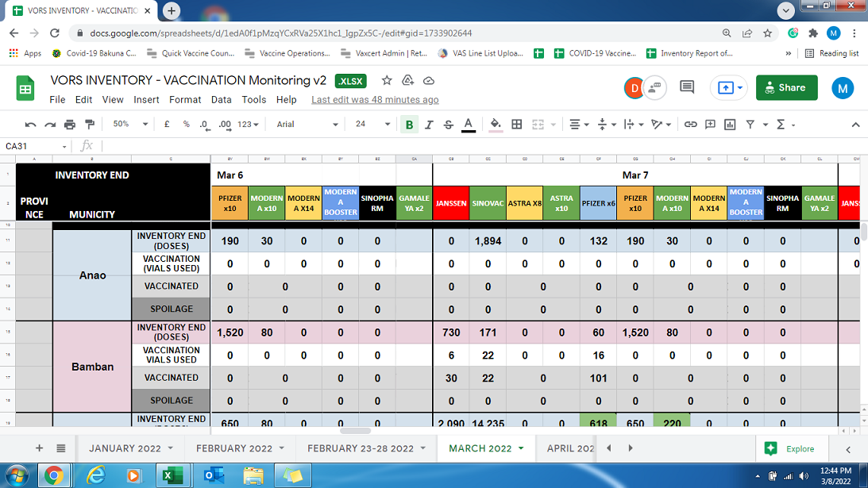The height and width of the screenshot is (488, 868).
Task: Toggle strikethrough formatting
Action: 449,125
